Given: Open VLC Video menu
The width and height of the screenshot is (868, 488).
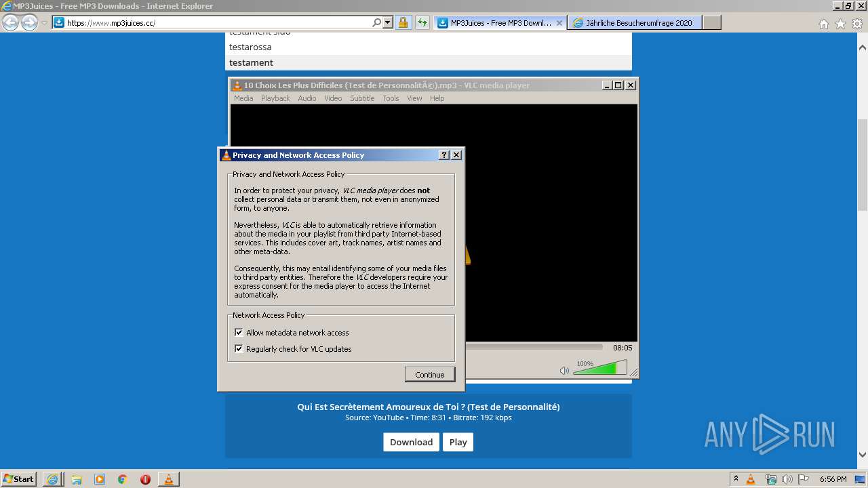Looking at the screenshot, I should click(333, 98).
